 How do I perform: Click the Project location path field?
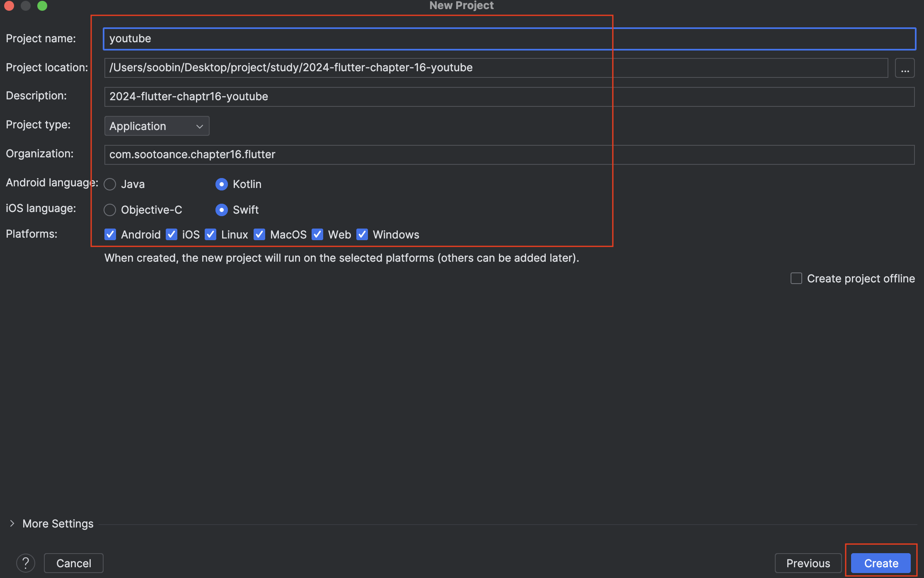tap(496, 68)
